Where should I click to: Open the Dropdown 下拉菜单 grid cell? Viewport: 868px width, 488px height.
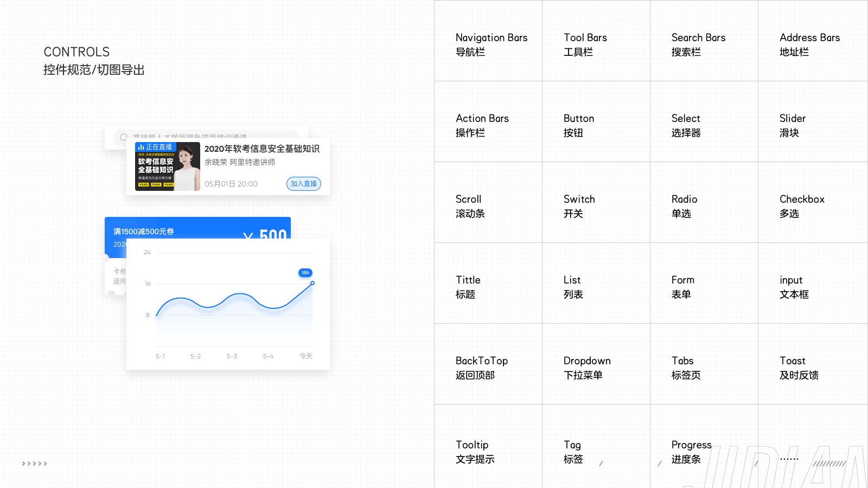(596, 364)
